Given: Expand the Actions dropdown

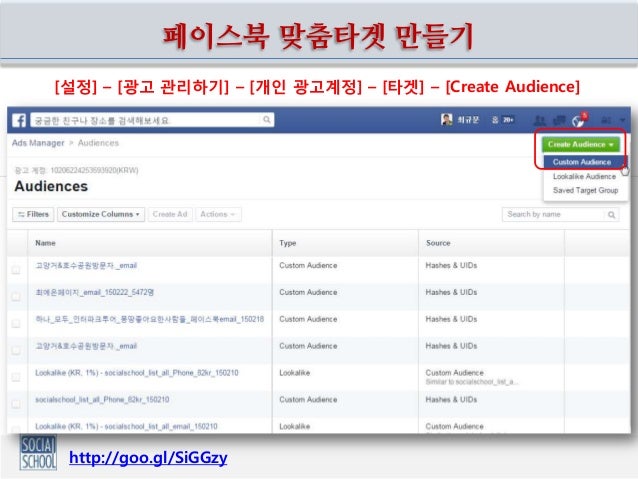Looking at the screenshot, I should coord(218,214).
